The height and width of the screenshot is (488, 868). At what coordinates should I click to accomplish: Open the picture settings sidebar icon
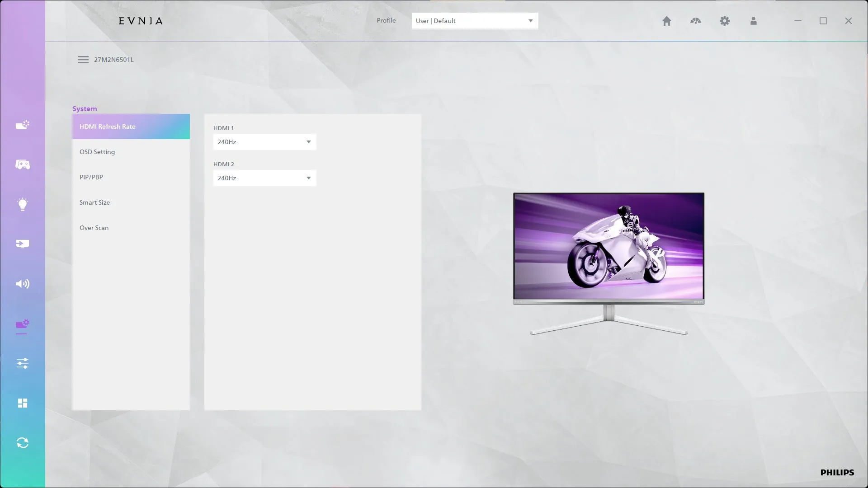point(23,125)
